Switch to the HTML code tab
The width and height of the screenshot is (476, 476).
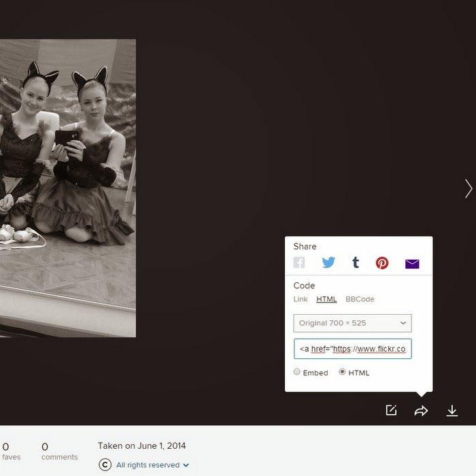point(326,299)
